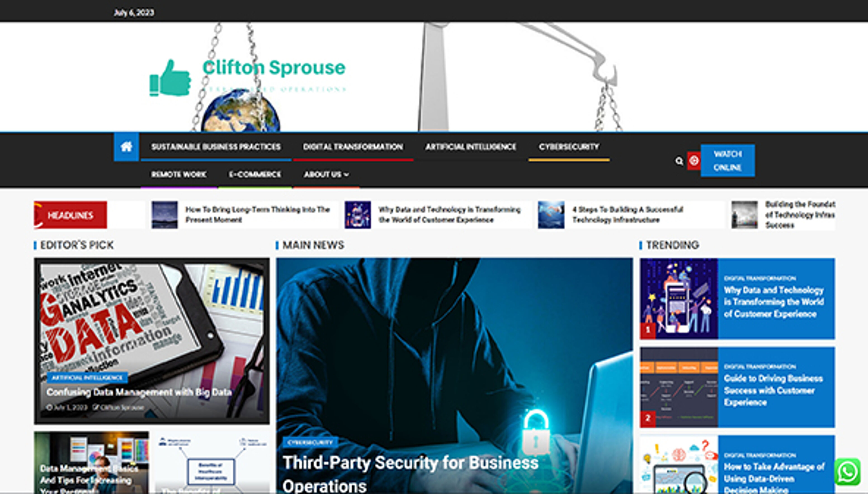This screenshot has height=494, width=868.
Task: Open the WhatsApp chat icon
Action: (847, 472)
